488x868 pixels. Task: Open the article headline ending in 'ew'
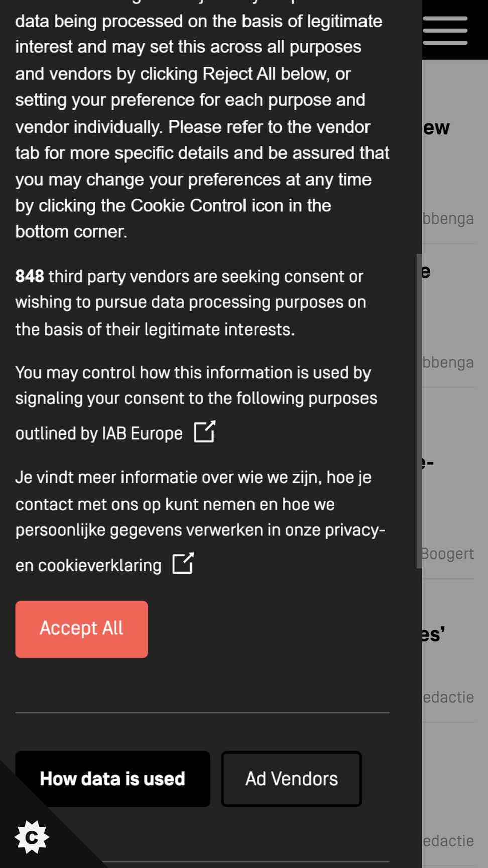pyautogui.click(x=436, y=128)
